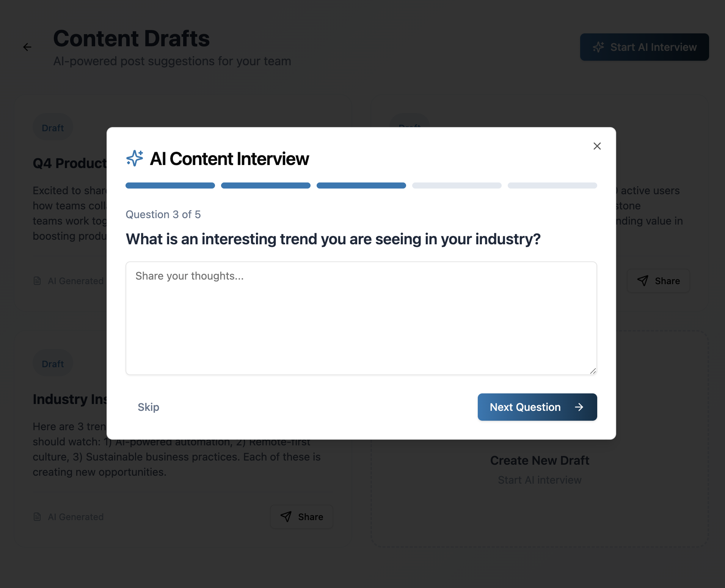
Task: Select the first progress segment
Action: pyautogui.click(x=170, y=186)
